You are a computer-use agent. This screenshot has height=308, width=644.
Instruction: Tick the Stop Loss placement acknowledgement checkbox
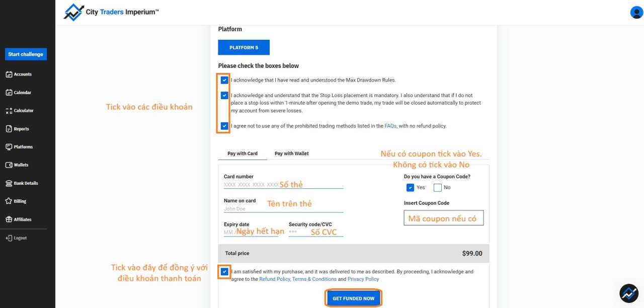click(x=224, y=95)
